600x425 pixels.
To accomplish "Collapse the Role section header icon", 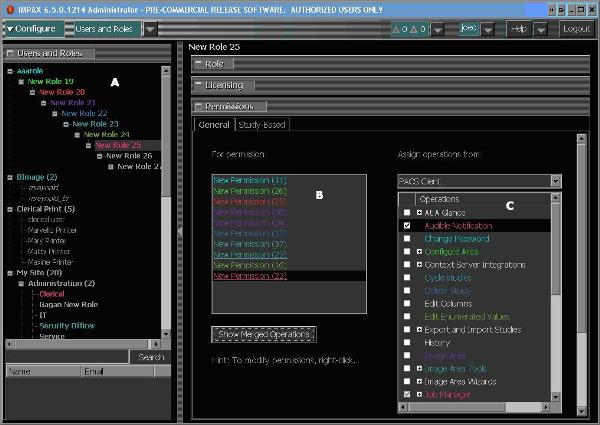I will 198,64.
